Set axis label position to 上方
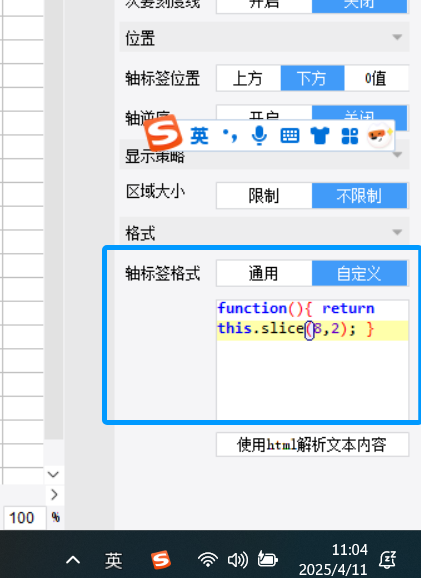 tap(248, 78)
